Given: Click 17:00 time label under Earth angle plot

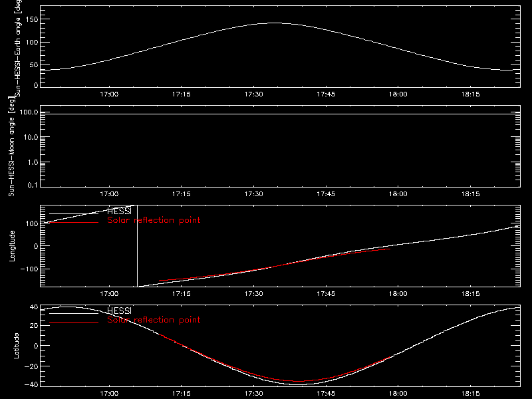Looking at the screenshot, I should pyautogui.click(x=109, y=94).
